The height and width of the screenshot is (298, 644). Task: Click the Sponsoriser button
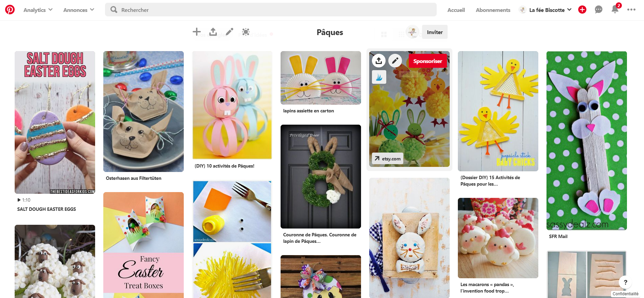tap(428, 61)
